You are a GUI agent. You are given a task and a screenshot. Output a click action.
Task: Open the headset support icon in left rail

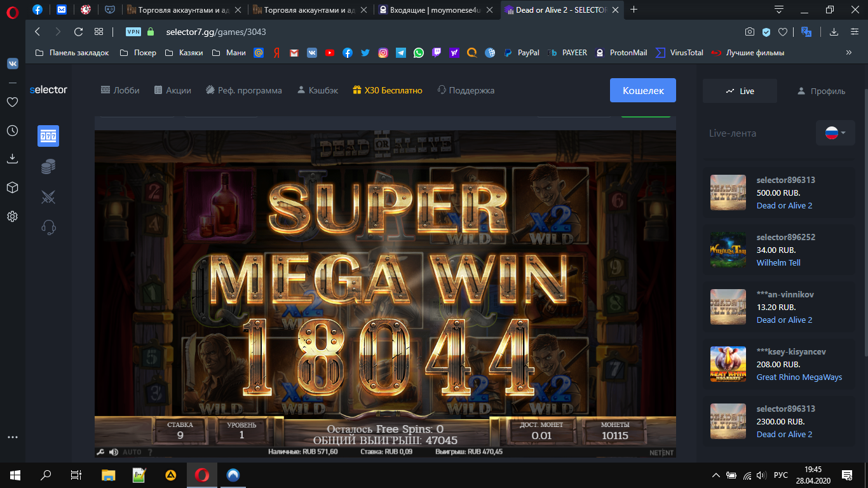[48, 227]
